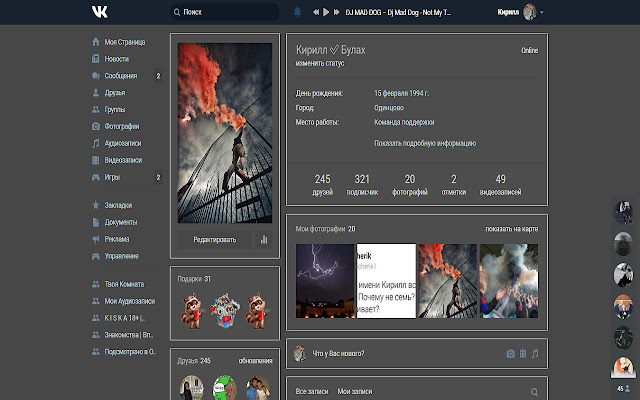640x400 pixels.
Task: Click the city Одинцово link
Action: (x=389, y=108)
